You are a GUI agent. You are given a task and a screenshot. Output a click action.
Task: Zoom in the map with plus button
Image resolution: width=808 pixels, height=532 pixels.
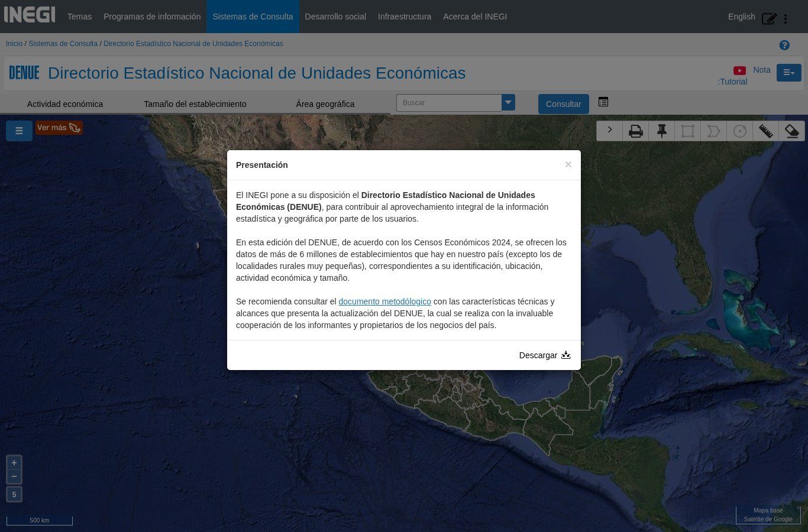(x=14, y=463)
